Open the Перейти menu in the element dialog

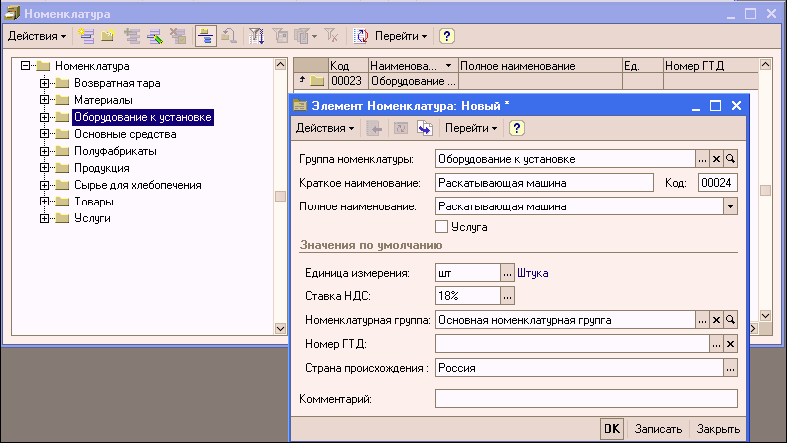click(x=471, y=128)
